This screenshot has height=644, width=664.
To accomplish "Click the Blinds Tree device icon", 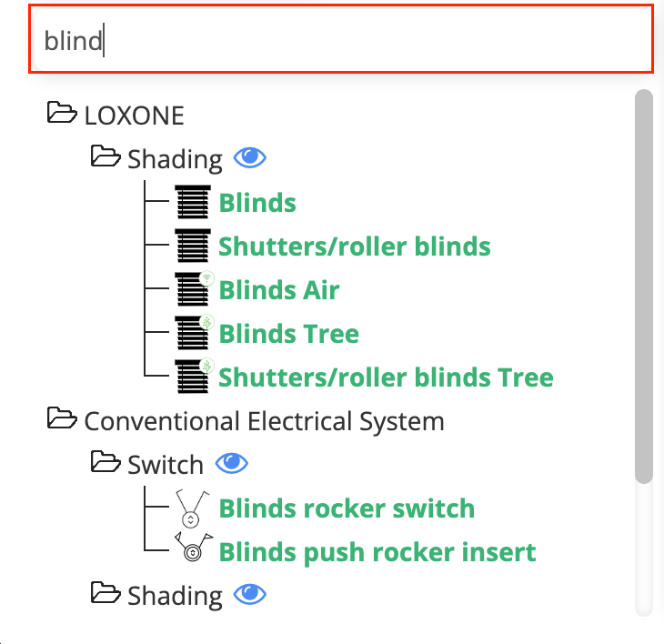I will pos(194,333).
